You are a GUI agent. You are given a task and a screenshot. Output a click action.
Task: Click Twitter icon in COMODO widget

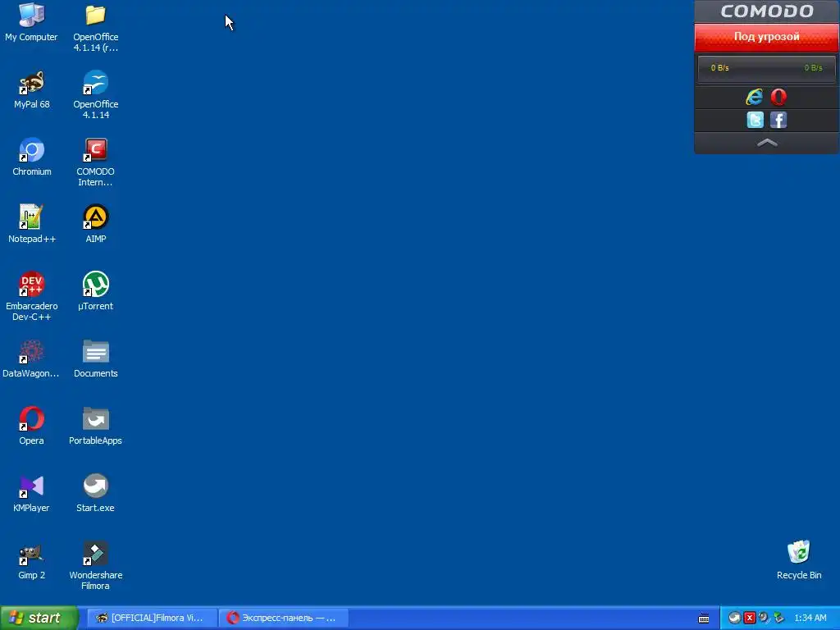(755, 120)
